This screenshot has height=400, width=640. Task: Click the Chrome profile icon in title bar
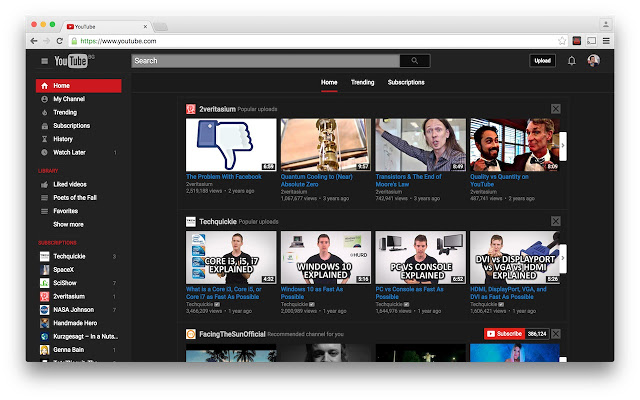click(x=606, y=24)
